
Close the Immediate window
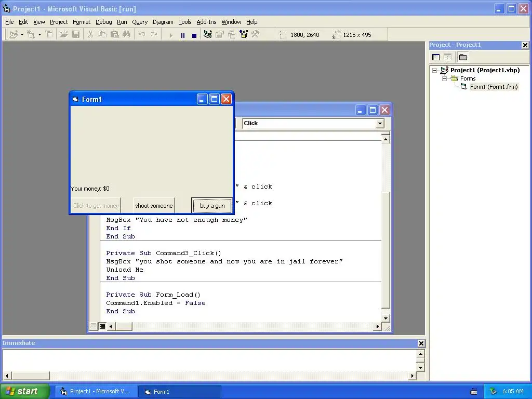click(x=421, y=343)
